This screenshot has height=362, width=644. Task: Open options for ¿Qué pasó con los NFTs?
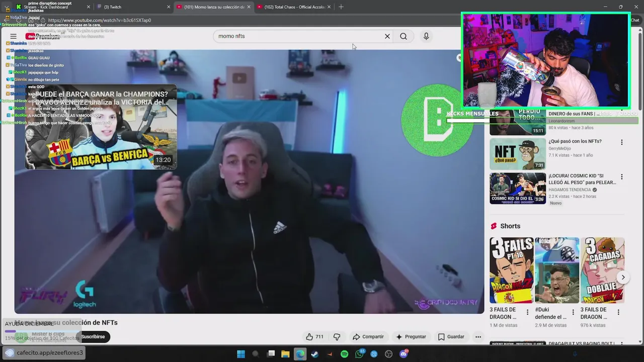click(621, 142)
